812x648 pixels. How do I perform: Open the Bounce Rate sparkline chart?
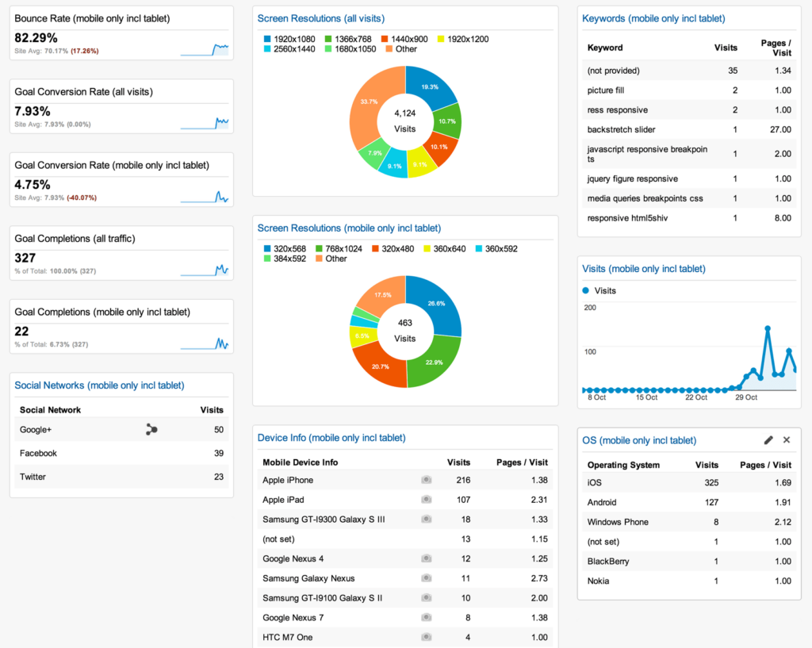(x=205, y=50)
